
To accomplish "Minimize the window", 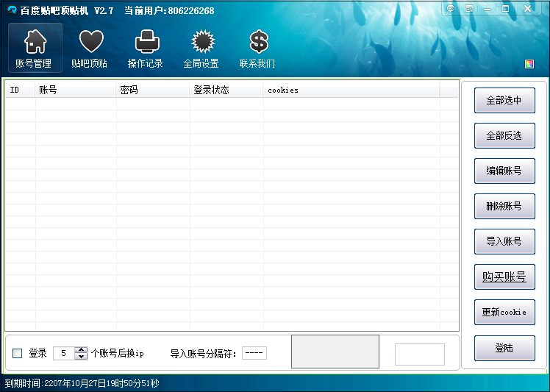I will point(488,9).
